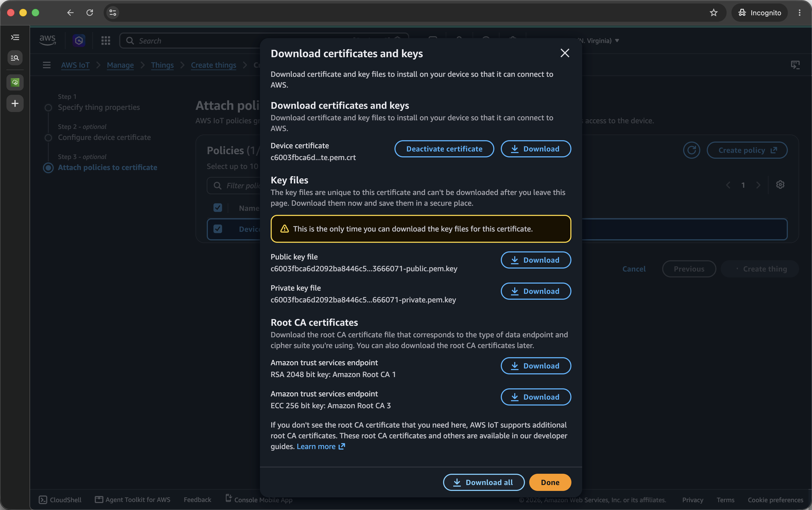Select Step 2 Configure device certificate

click(104, 137)
